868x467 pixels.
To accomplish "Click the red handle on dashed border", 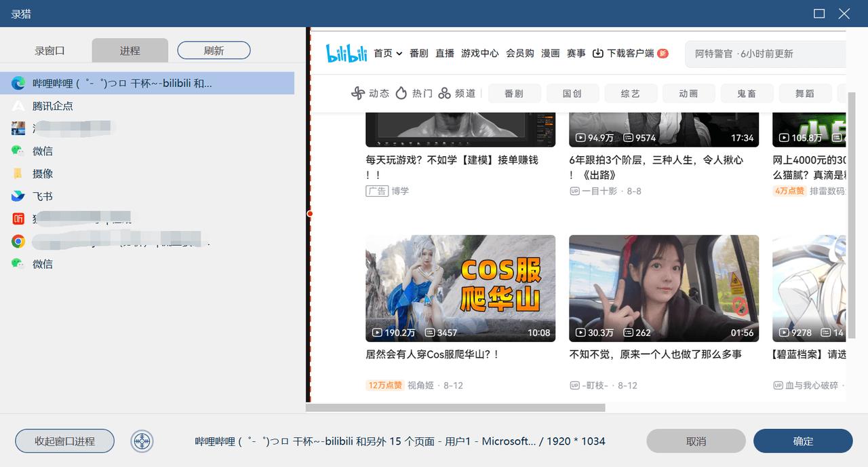I will [310, 214].
